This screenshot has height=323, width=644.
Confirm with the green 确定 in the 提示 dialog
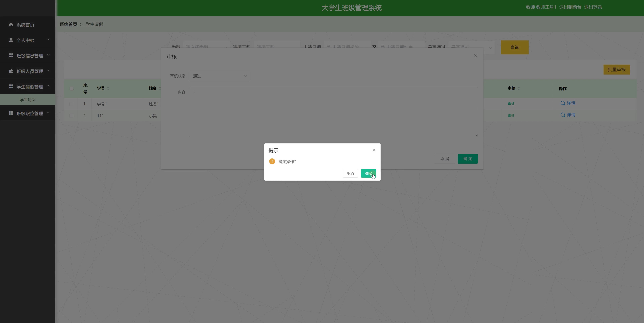pos(368,173)
